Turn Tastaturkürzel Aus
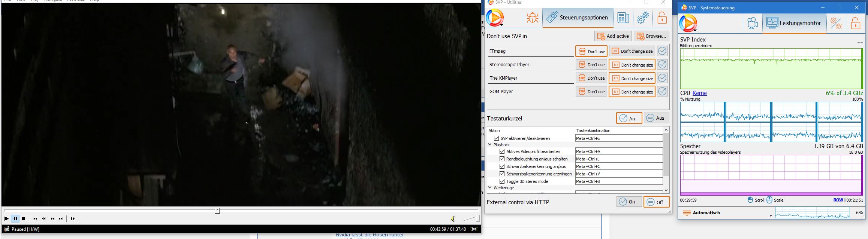This screenshot has height=239, width=868. click(656, 118)
